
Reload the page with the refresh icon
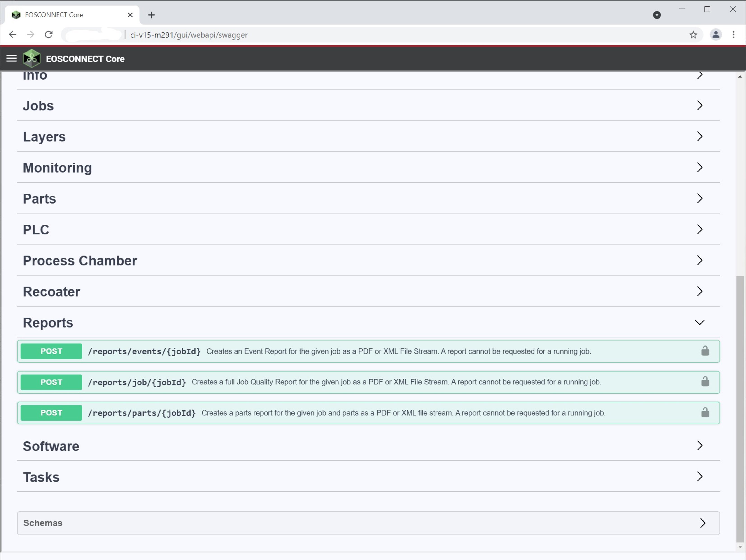tap(49, 35)
